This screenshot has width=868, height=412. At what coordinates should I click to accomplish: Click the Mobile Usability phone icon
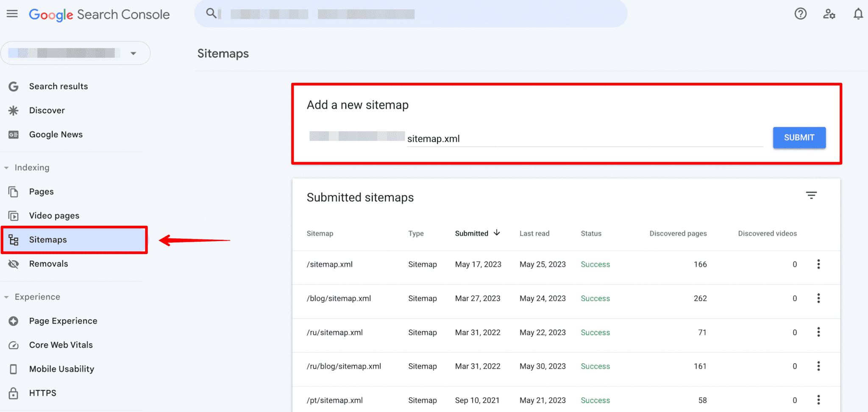pos(14,369)
